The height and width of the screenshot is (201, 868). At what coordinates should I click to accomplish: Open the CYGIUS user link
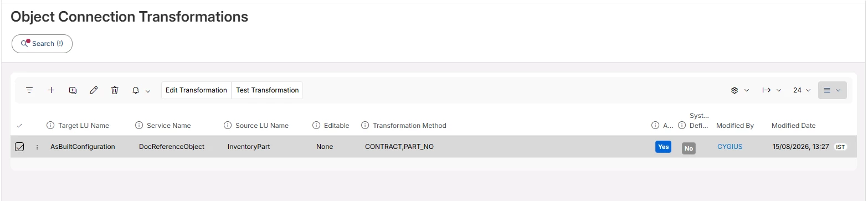pyautogui.click(x=730, y=147)
